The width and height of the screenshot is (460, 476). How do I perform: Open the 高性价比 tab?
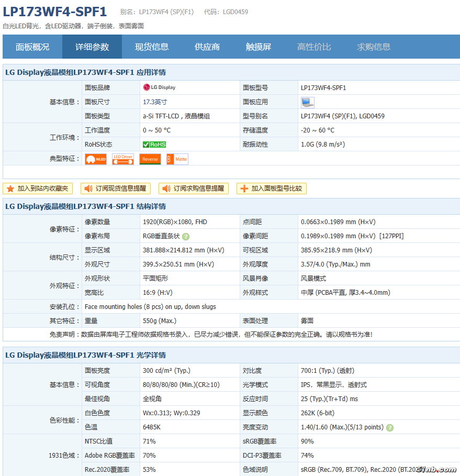coord(314,47)
